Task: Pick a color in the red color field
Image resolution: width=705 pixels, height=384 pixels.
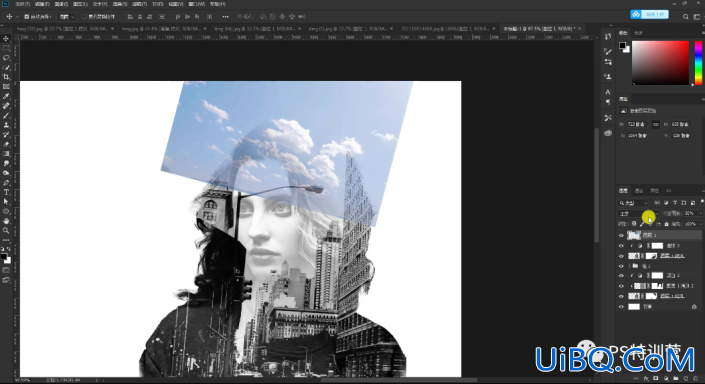Action: tap(660, 63)
